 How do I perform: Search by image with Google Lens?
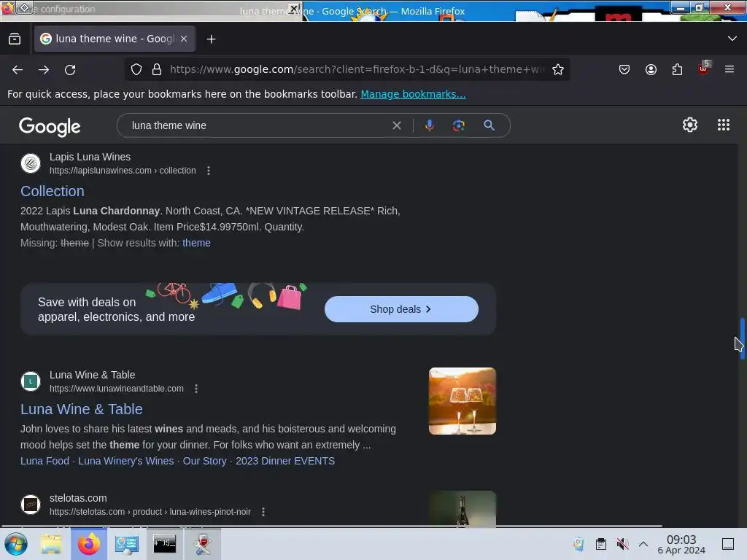[458, 125]
